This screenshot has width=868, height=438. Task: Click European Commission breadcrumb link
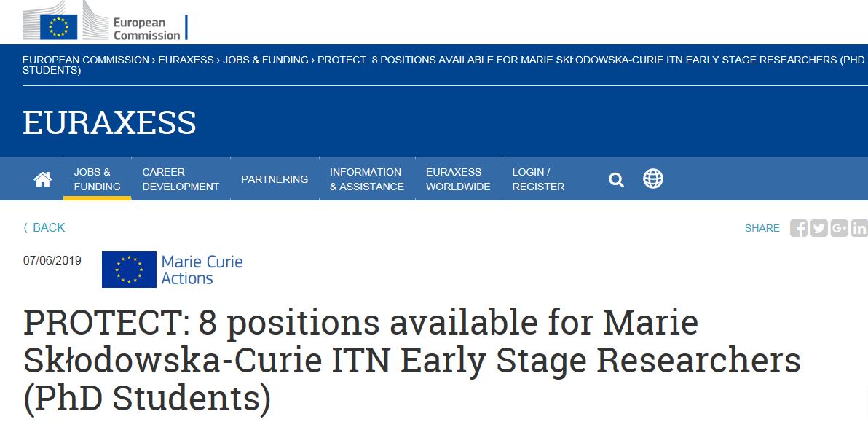86,60
